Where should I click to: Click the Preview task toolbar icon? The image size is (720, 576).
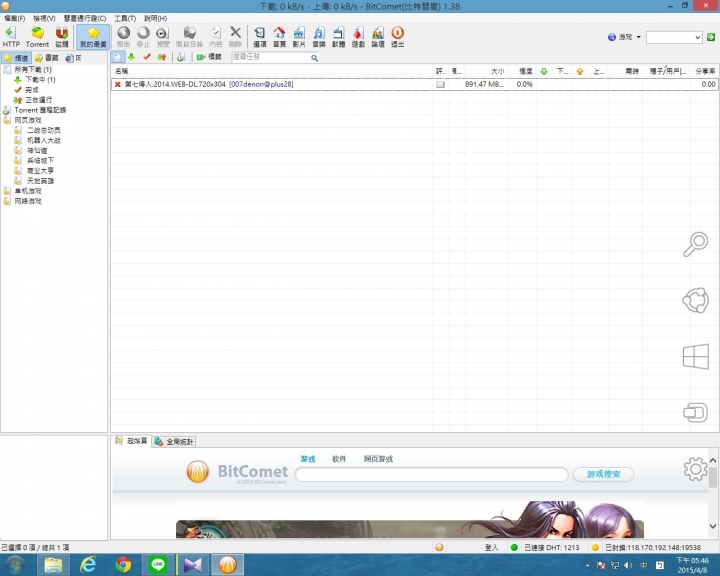[163, 37]
